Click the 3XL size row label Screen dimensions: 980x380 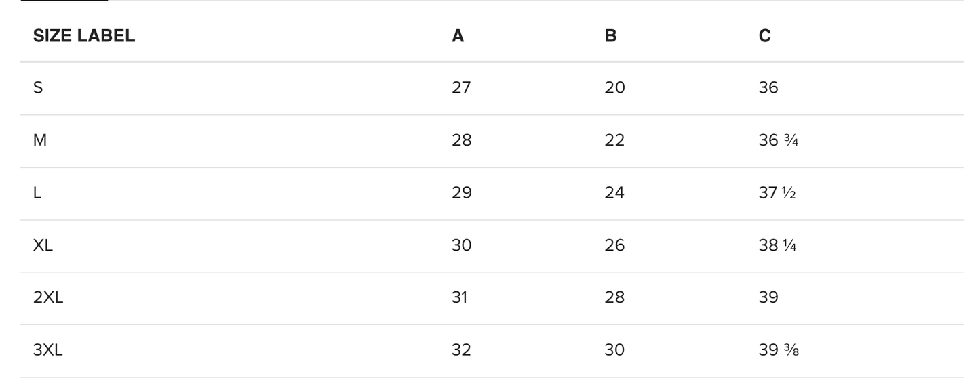tap(48, 350)
